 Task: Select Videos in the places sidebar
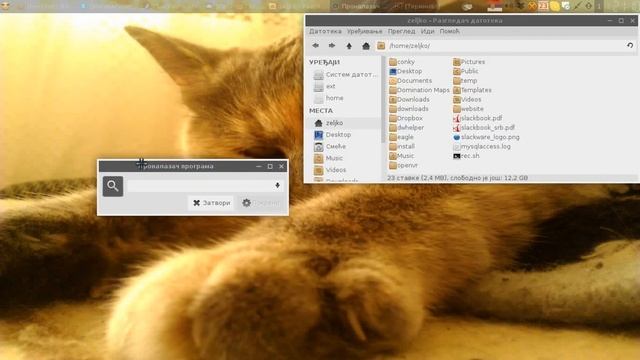[x=330, y=170]
